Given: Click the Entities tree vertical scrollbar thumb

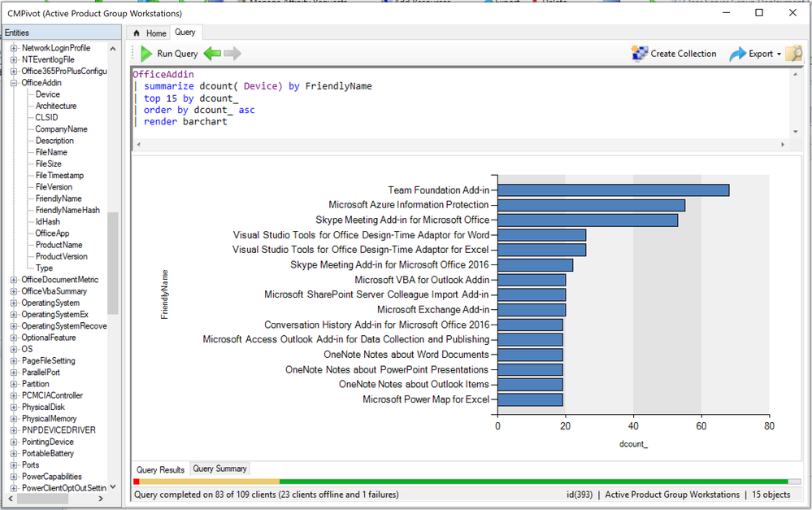Looking at the screenshot, I should (113, 263).
